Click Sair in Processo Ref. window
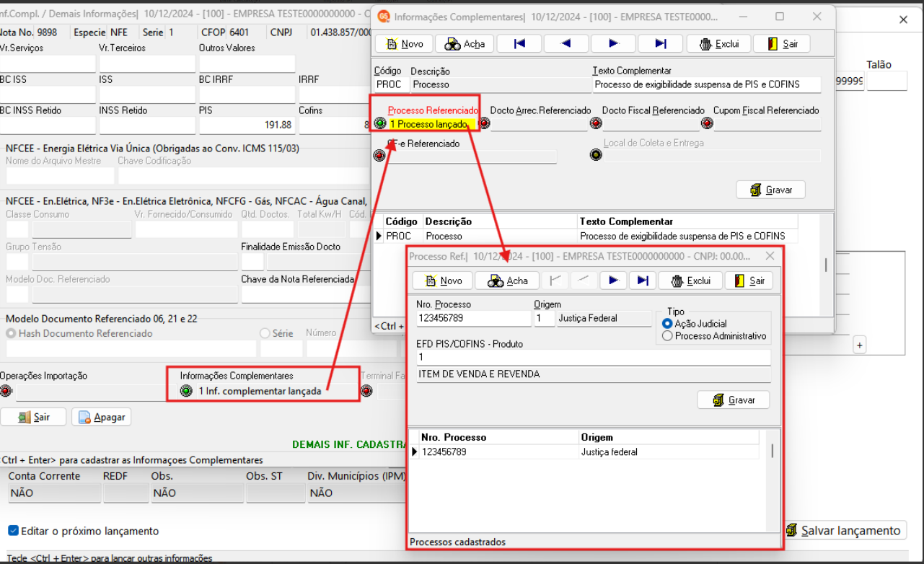This screenshot has height=564, width=924. tap(749, 281)
